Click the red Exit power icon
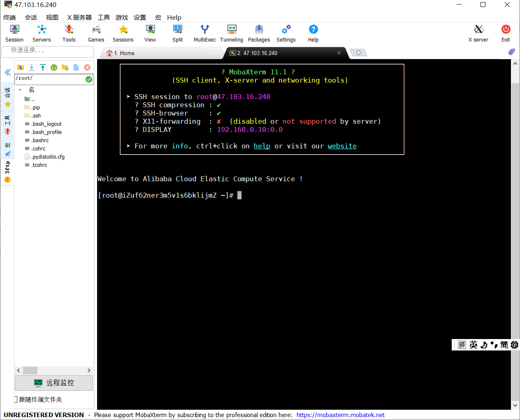The height and width of the screenshot is (420, 520). [506, 33]
